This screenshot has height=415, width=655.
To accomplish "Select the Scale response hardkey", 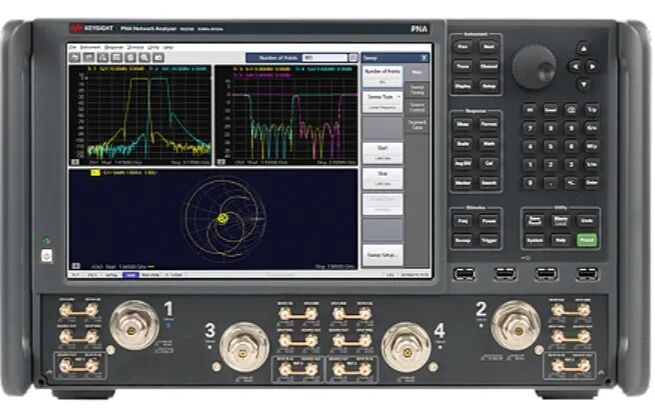I will [x=463, y=144].
